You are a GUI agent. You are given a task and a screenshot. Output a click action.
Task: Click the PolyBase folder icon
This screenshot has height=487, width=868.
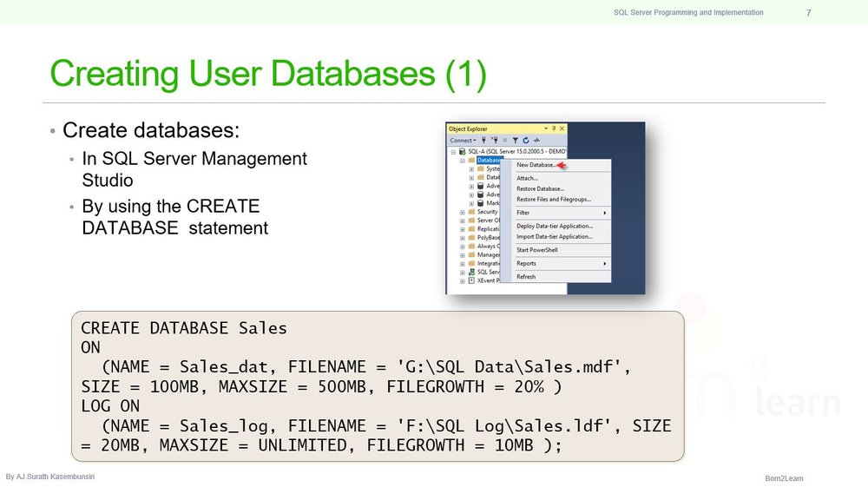click(471, 237)
